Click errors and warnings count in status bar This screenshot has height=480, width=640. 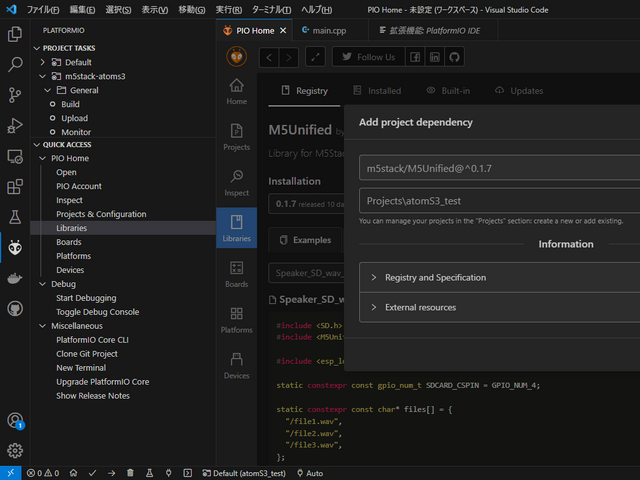pyautogui.click(x=43, y=473)
